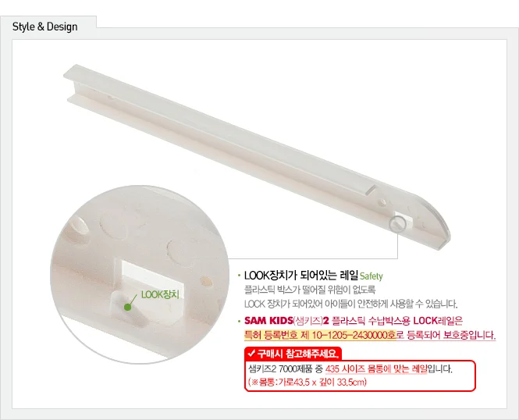Click the highlighted patent number 10-1205-2430000호 text

pyautogui.click(x=320, y=335)
